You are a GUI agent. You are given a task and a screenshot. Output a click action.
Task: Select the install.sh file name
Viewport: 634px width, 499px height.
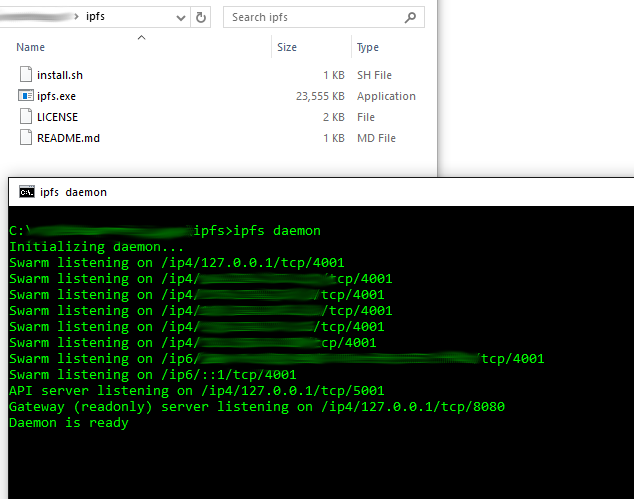60,75
